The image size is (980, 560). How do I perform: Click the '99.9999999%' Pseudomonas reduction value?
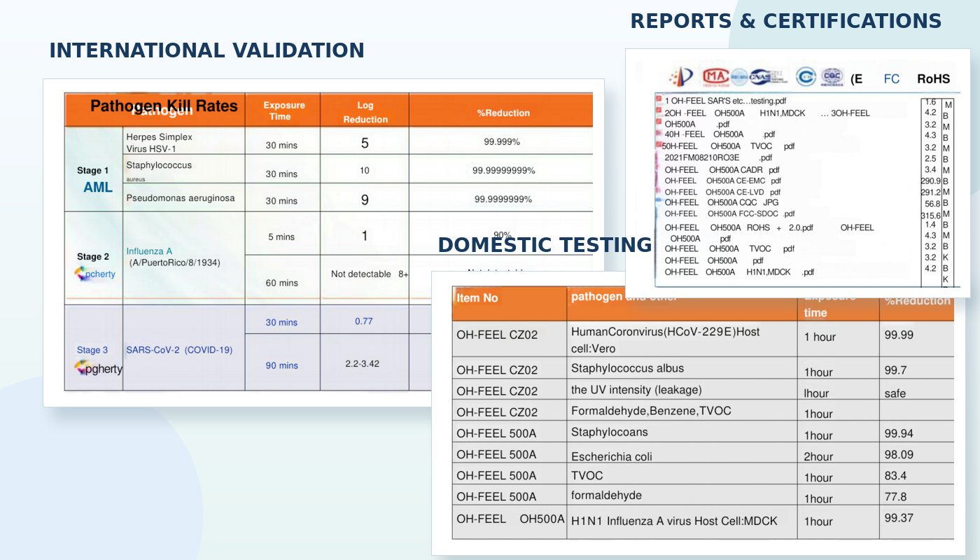[x=503, y=199]
